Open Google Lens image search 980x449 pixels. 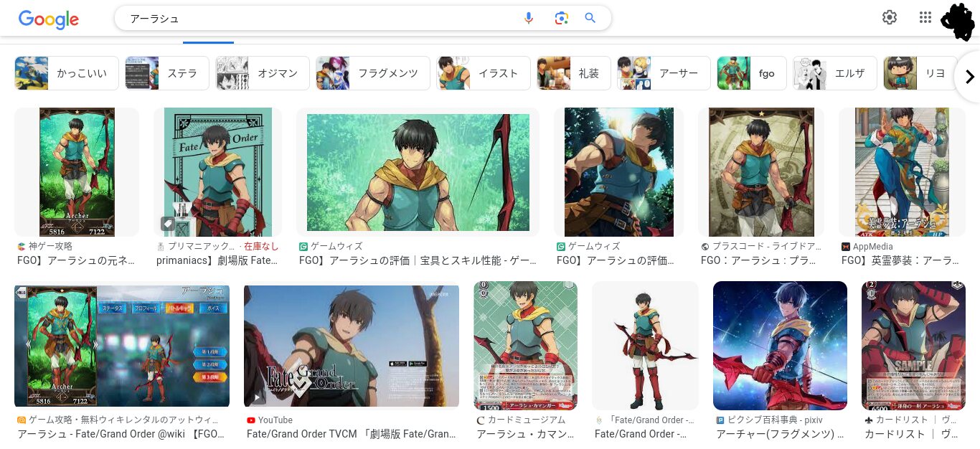(x=561, y=18)
